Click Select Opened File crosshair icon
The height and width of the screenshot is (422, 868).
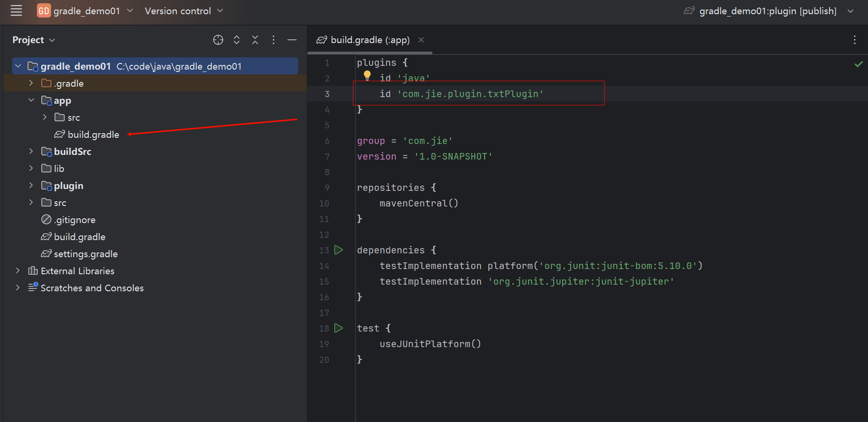(218, 40)
